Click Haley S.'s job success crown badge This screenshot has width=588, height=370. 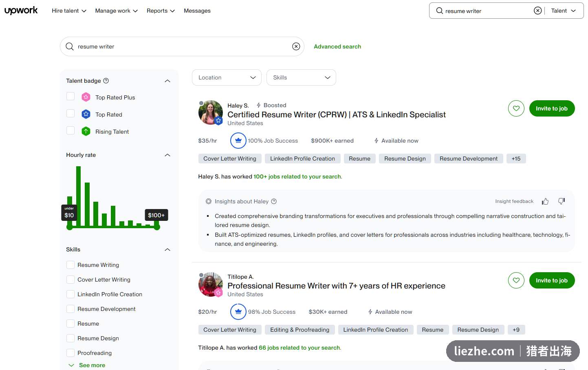[238, 141]
